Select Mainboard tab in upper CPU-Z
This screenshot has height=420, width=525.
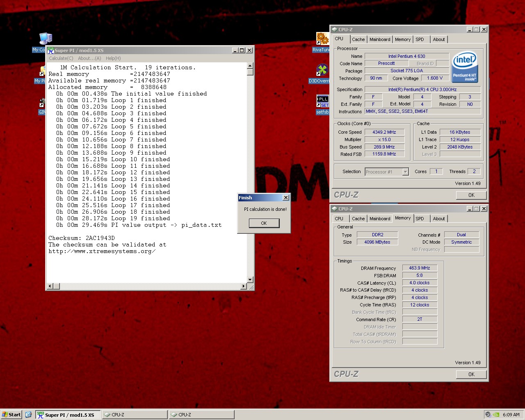380,39
